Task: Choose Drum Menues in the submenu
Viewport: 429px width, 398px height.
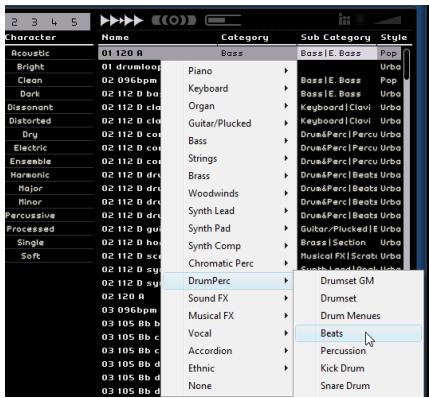Action: 358,316
